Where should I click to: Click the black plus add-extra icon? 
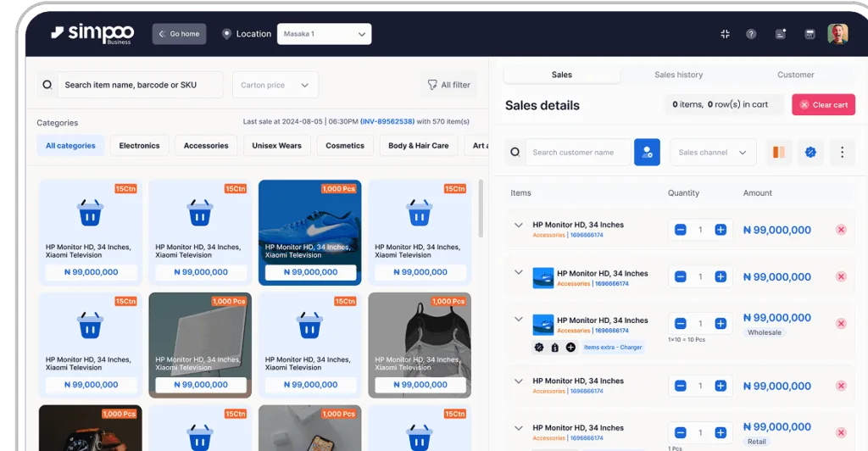click(570, 348)
